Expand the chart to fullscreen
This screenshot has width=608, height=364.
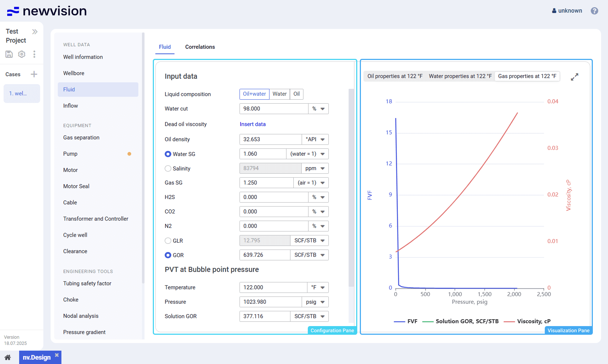(574, 77)
